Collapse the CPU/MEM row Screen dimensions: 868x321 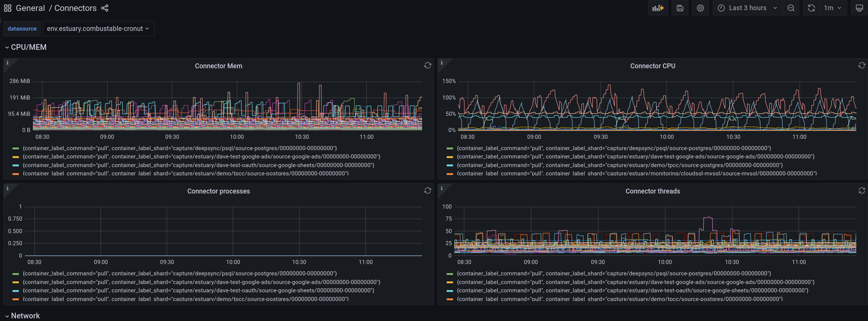26,47
